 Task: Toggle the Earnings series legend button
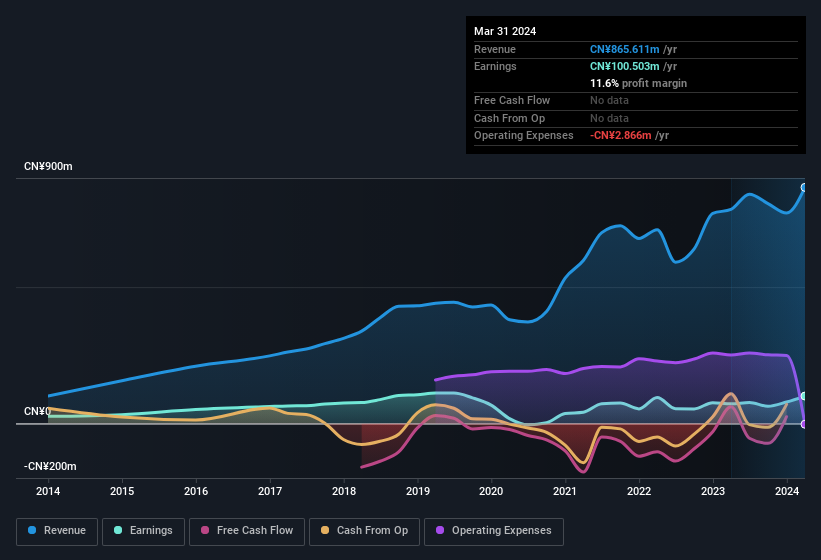click(143, 531)
